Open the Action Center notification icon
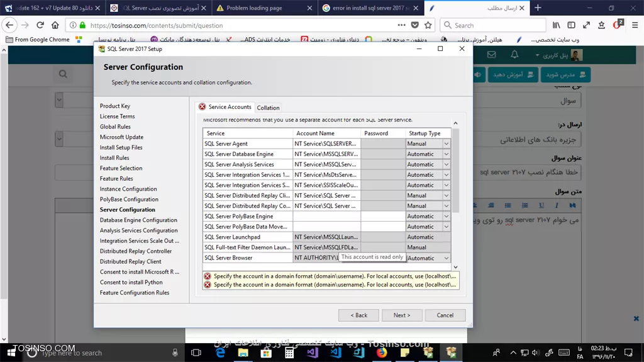The height and width of the screenshot is (362, 644). [x=628, y=353]
